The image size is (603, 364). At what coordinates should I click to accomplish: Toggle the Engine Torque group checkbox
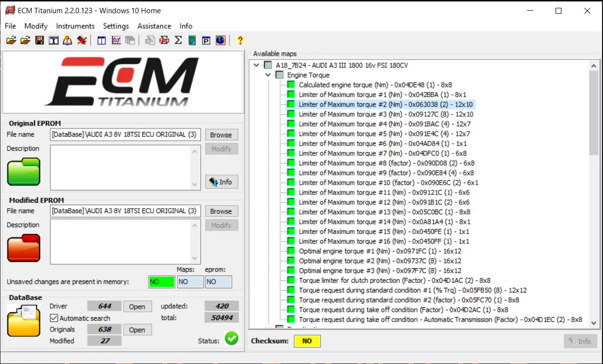[x=279, y=75]
